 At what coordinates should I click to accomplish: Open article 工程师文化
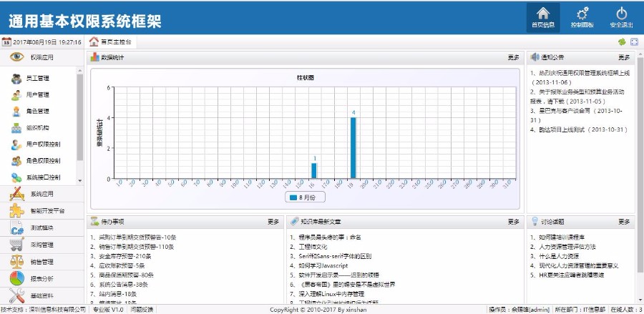tap(308, 247)
